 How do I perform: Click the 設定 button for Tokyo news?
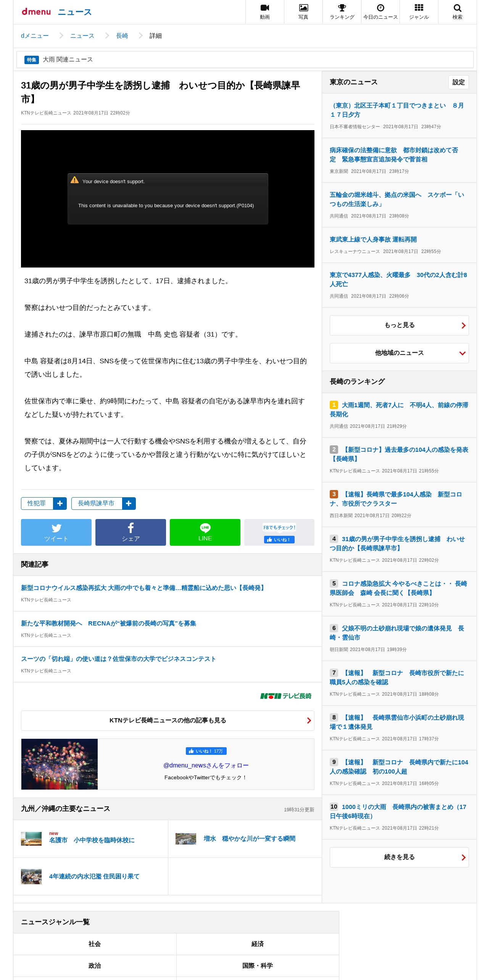click(459, 82)
